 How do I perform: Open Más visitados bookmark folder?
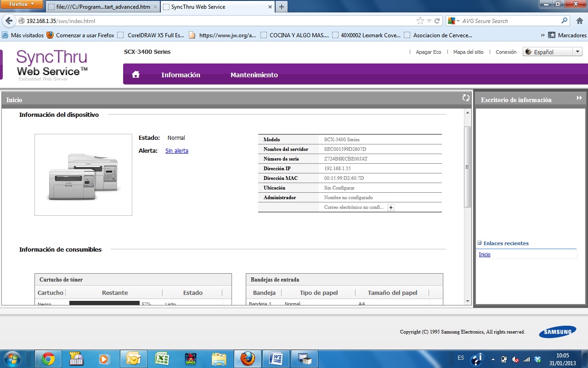[x=23, y=35]
